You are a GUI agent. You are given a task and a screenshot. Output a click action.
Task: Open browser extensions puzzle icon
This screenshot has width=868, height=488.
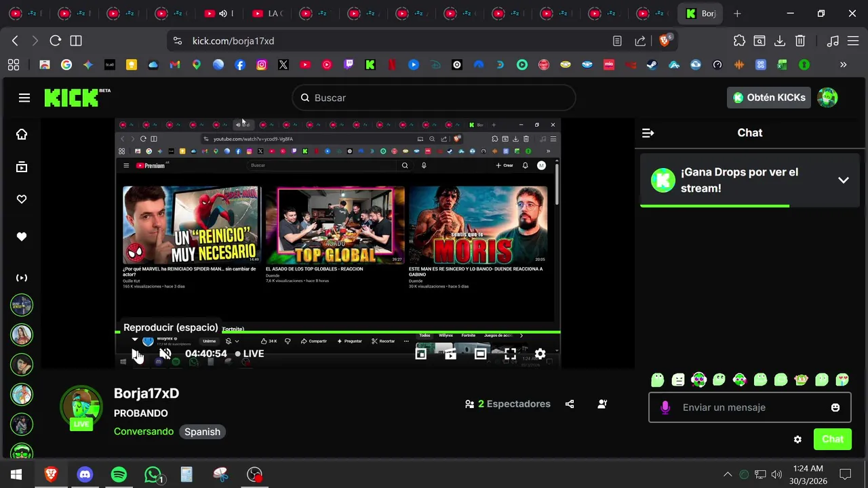pyautogui.click(x=739, y=41)
